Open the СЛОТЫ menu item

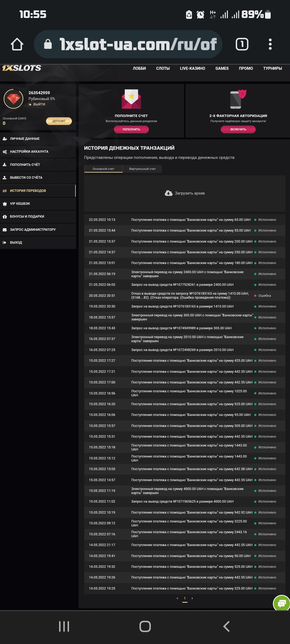[x=163, y=68]
